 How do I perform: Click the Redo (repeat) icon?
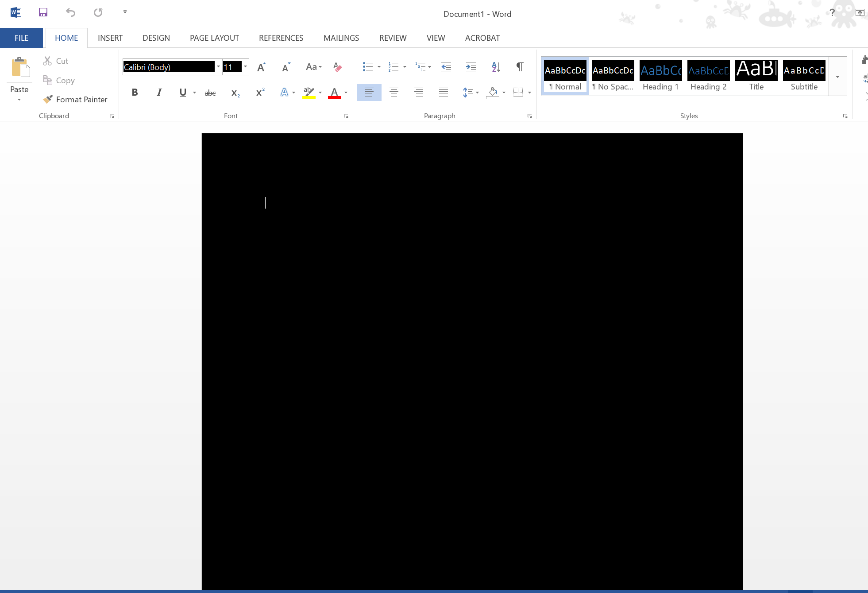[98, 12]
